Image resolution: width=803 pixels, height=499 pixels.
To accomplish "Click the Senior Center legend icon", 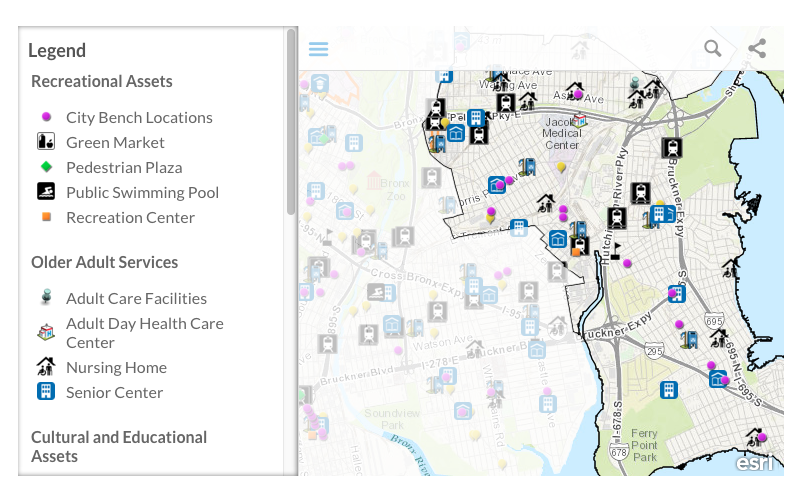I will click(x=45, y=392).
